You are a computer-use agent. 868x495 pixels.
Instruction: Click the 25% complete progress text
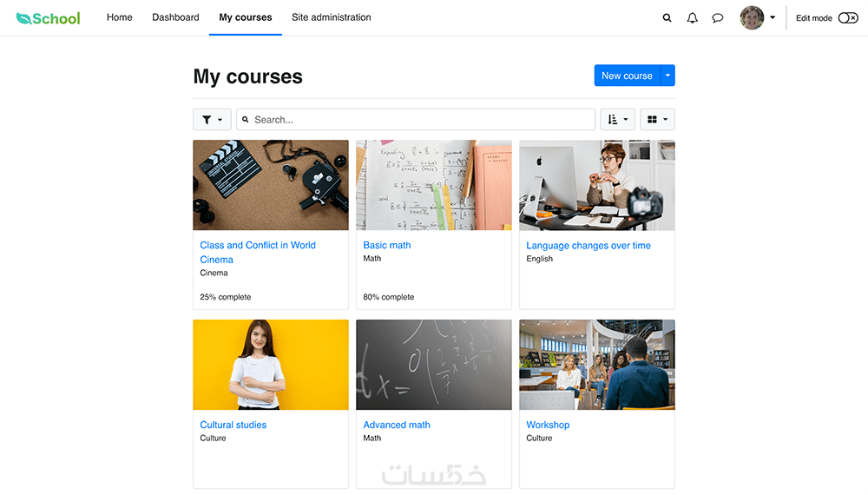click(x=226, y=297)
